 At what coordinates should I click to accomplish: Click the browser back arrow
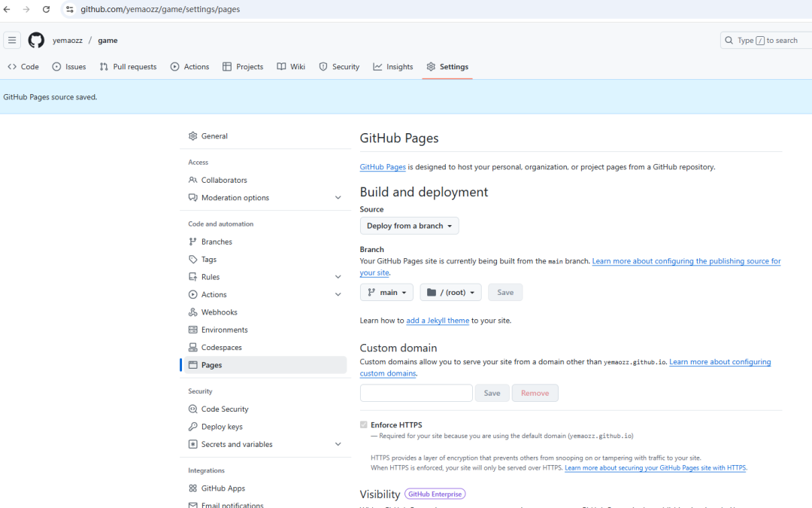7,9
